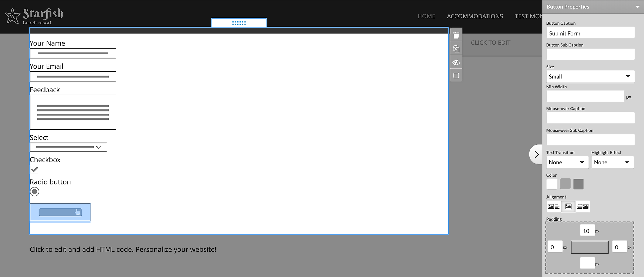Viewport: 644px width, 277px height.
Task: Click the right chevron panel collapse button
Action: pos(536,154)
